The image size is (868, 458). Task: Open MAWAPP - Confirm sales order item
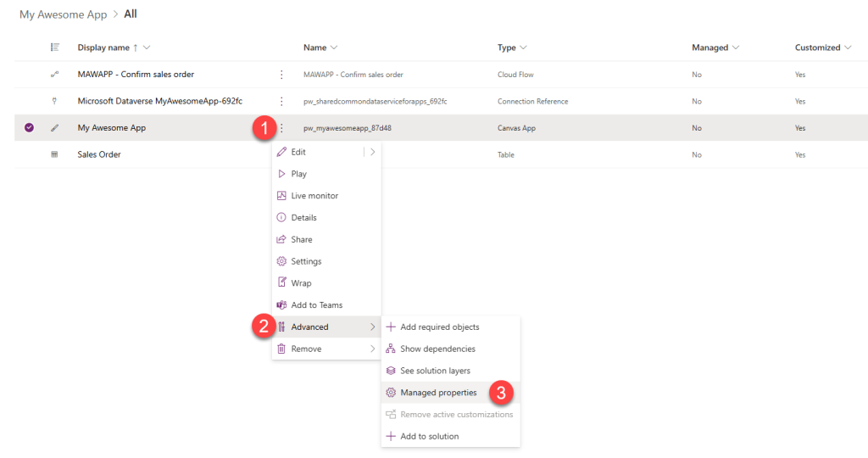136,74
